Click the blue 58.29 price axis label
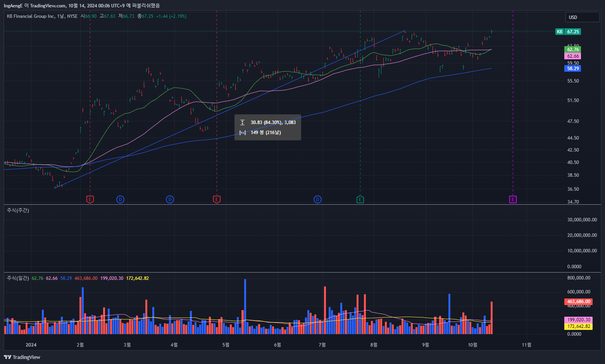This screenshot has height=364, width=605. (573, 69)
